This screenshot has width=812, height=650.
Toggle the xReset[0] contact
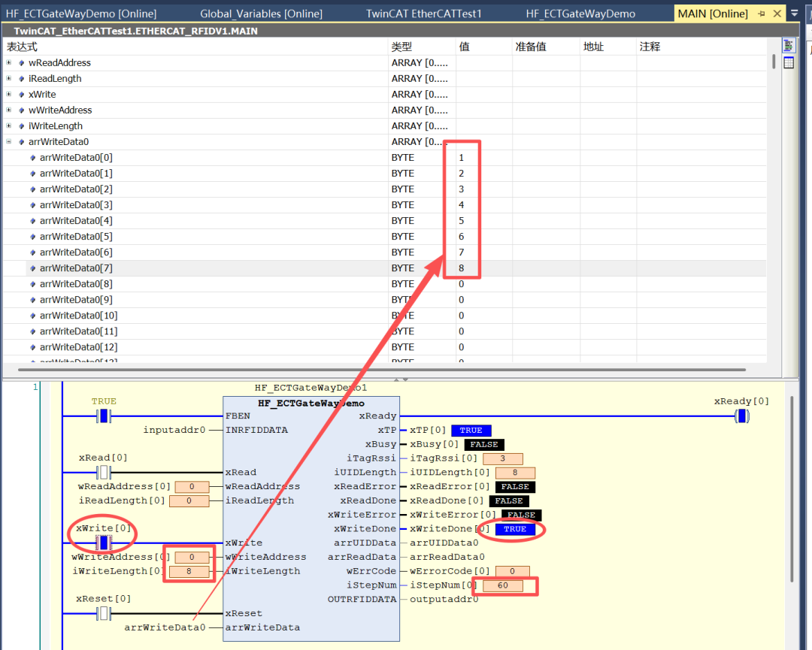(104, 613)
